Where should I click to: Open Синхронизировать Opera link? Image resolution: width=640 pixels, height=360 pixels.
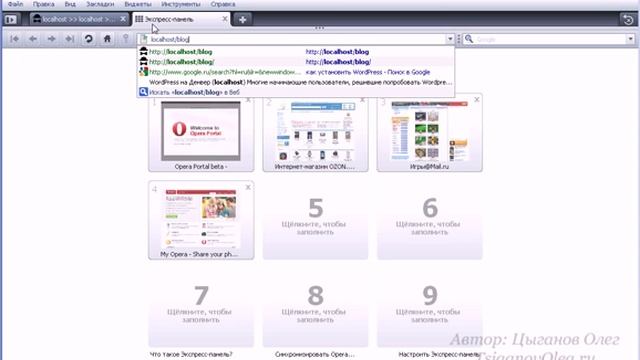(314, 355)
